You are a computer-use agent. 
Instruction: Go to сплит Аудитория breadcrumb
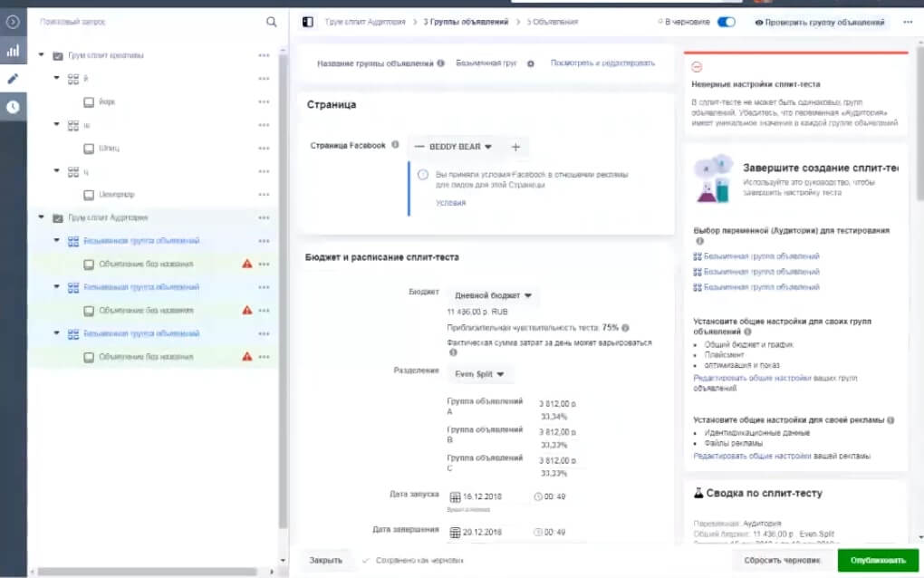pyautogui.click(x=365, y=22)
